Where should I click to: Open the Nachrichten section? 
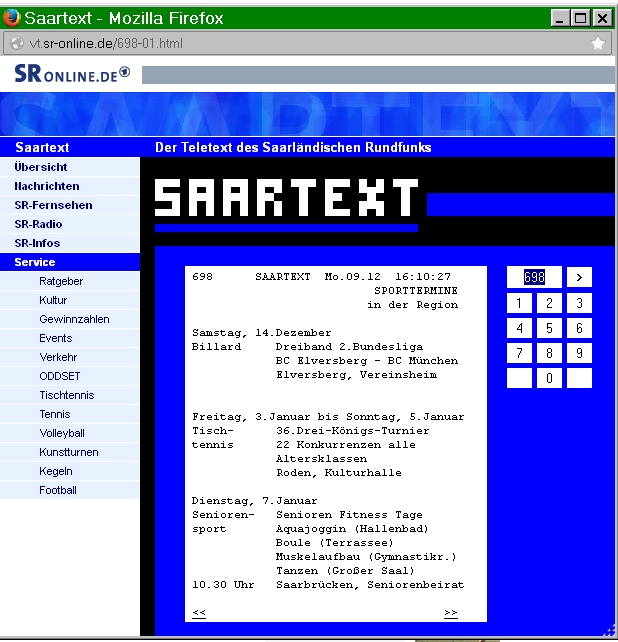coord(46,186)
